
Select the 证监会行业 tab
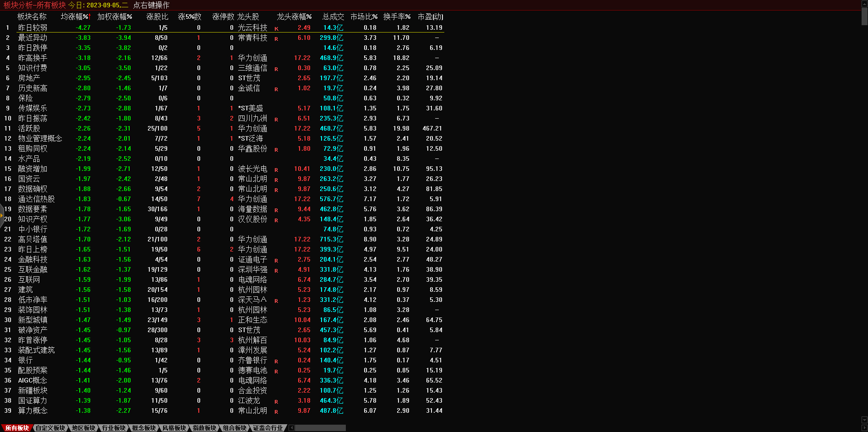click(268, 428)
